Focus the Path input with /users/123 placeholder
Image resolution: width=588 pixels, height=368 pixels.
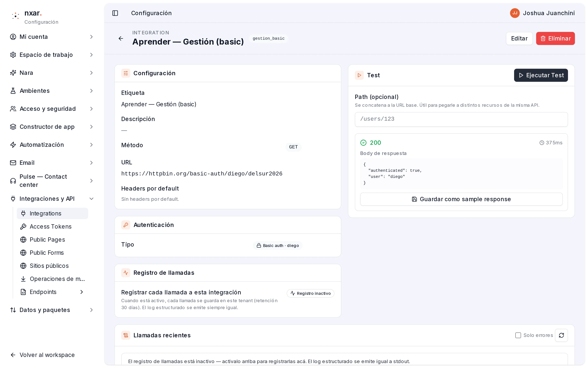[x=461, y=119]
